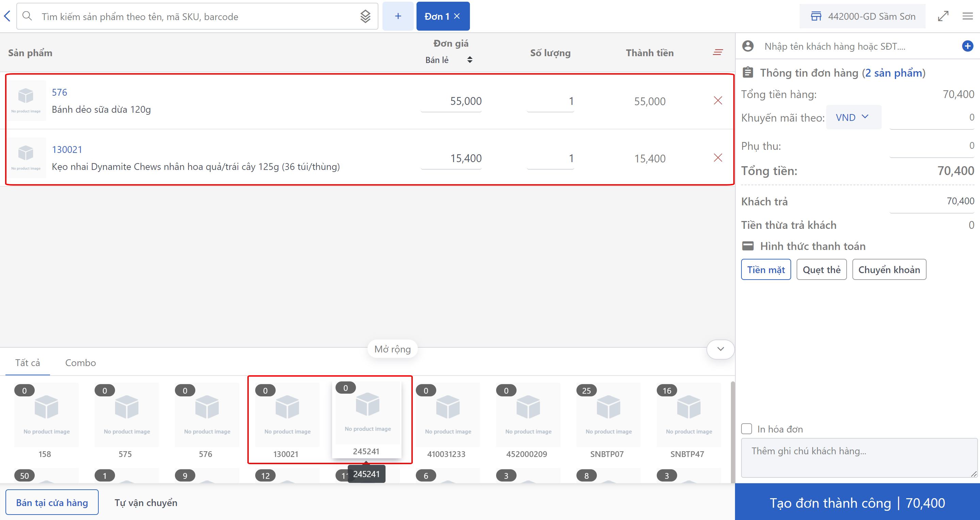This screenshot has height=520, width=980.
Task: Close the Đơn 1 tab
Action: (457, 16)
